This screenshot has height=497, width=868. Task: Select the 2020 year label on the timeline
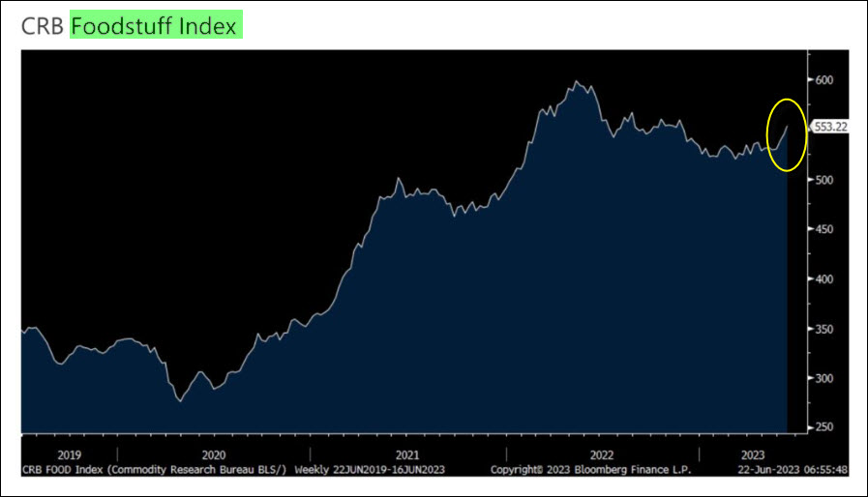[213, 453]
